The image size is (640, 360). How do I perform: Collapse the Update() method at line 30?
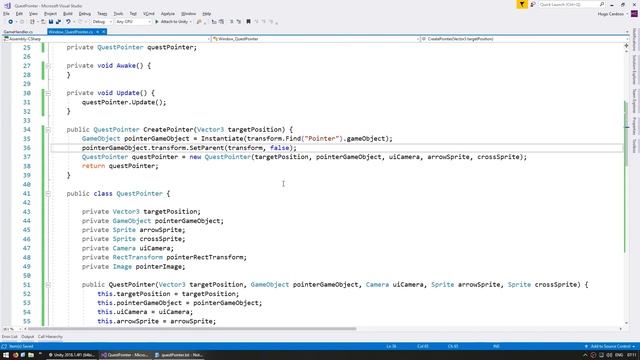point(48,93)
